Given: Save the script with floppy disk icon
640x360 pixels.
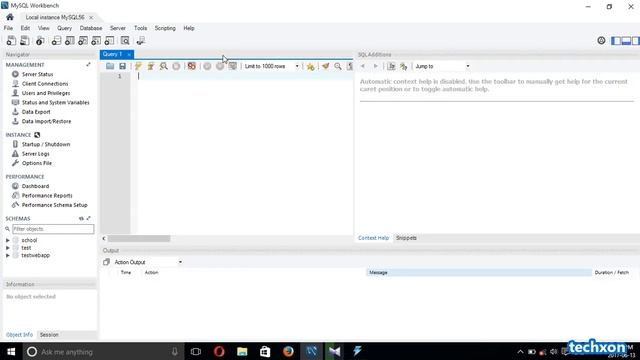Looking at the screenshot, I should pyautogui.click(x=122, y=66).
